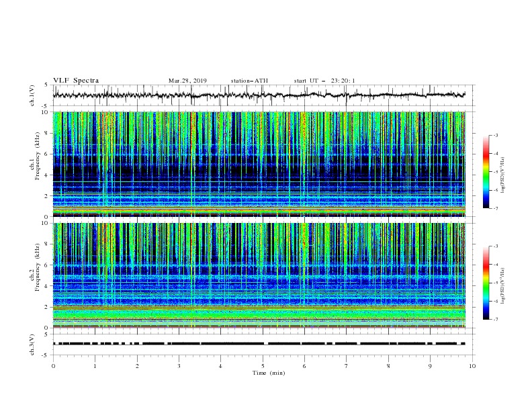Click the ch.1 colorbar "log(PSD)(V²/Hz)" label

[x=502, y=175]
